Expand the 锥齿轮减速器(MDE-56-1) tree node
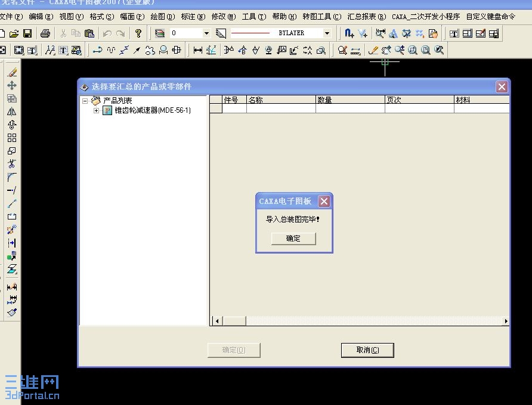 pos(97,110)
